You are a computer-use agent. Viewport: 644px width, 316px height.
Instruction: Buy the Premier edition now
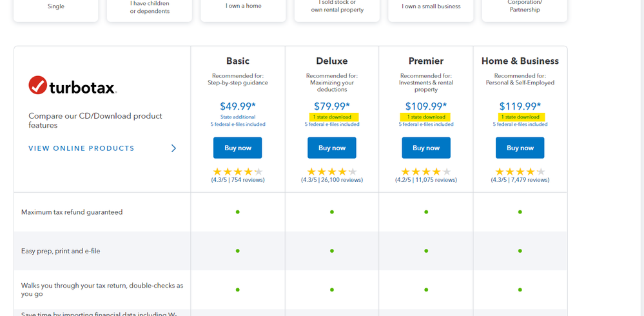[426, 148]
